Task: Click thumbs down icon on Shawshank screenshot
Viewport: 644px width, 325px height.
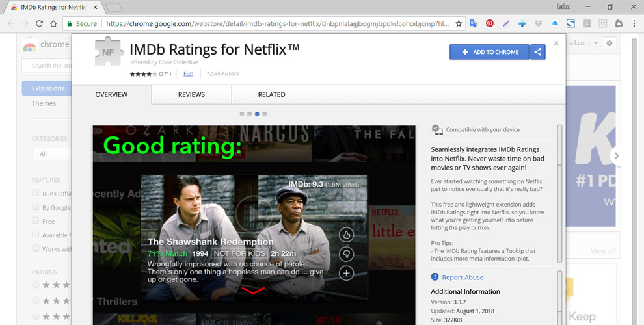Action: [346, 254]
